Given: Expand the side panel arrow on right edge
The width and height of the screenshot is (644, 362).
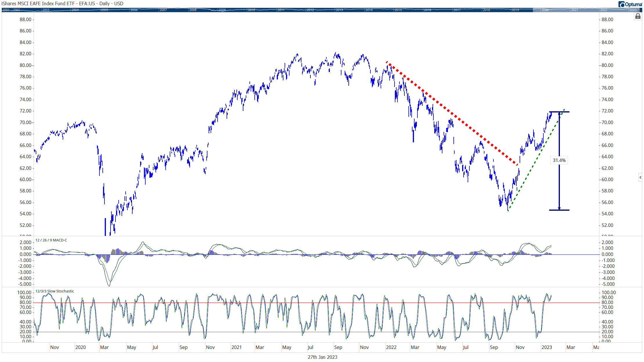Looking at the screenshot, I should coord(640,177).
